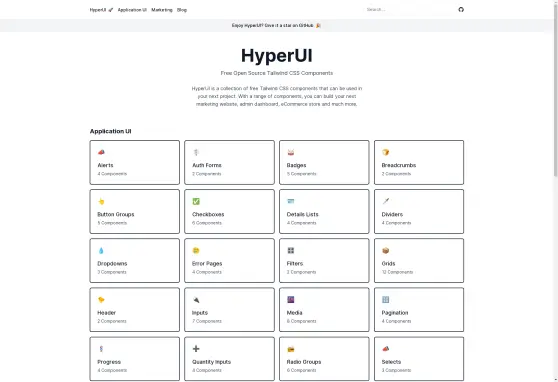Click the Media card purple icon

pyautogui.click(x=291, y=300)
